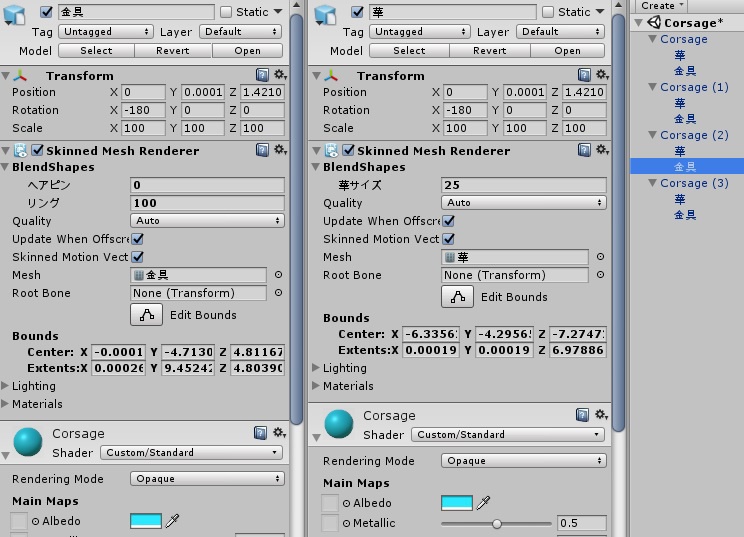Click Edit Bounds icon button in 華 inspector
This screenshot has width=744, height=537.
point(457,297)
